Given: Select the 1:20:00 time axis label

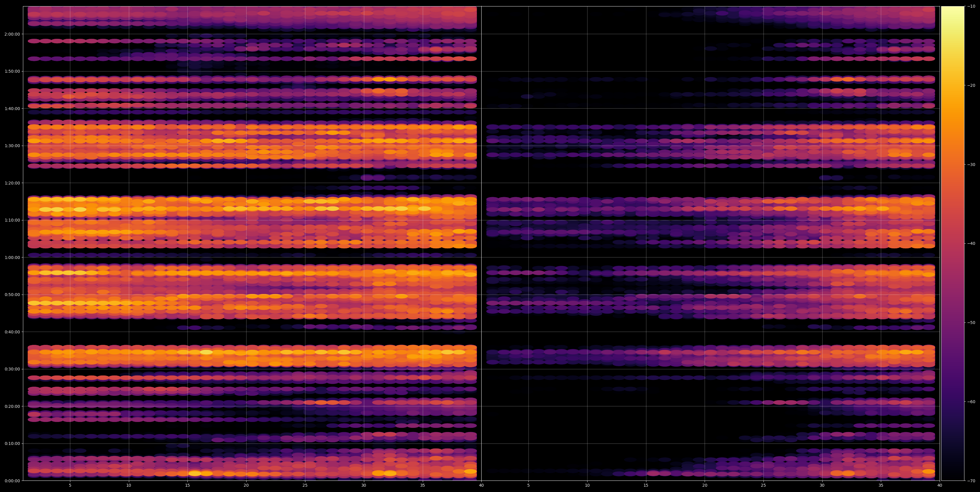Looking at the screenshot, I should tap(12, 183).
